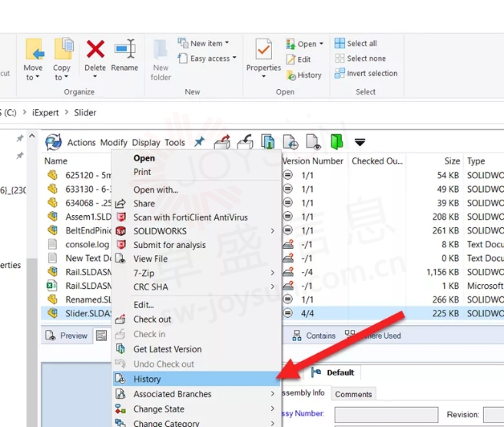Expand the Open button dropdown arrow
504x427 pixels.
[x=321, y=44]
